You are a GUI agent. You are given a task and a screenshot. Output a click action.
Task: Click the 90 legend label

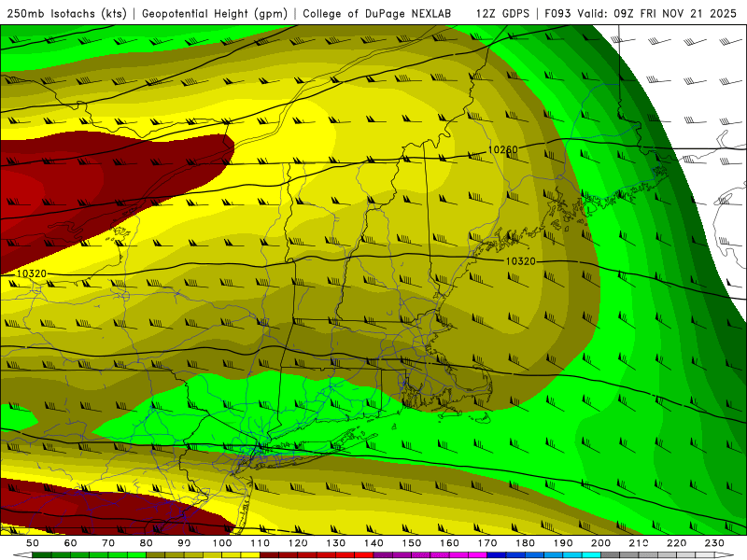click(x=184, y=543)
